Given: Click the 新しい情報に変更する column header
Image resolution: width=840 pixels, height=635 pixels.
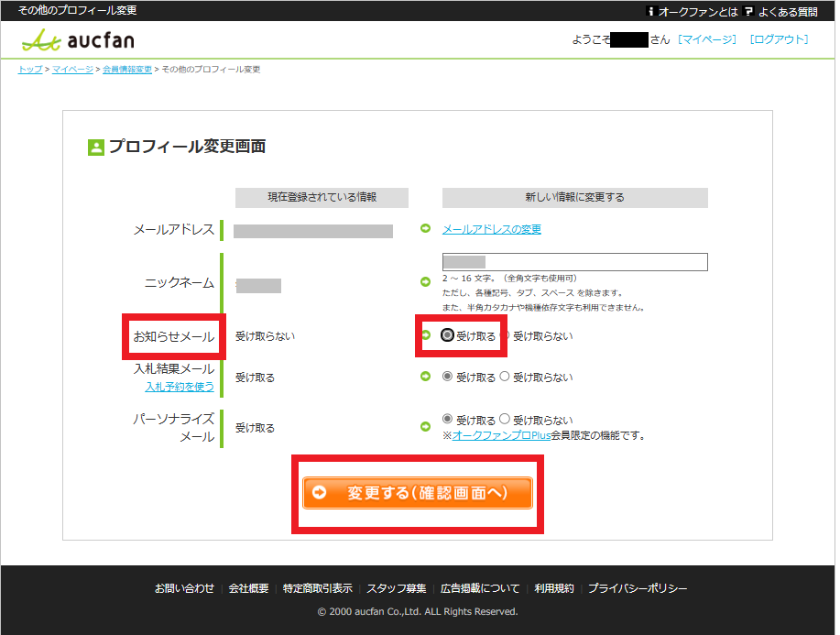Looking at the screenshot, I should pyautogui.click(x=575, y=197).
